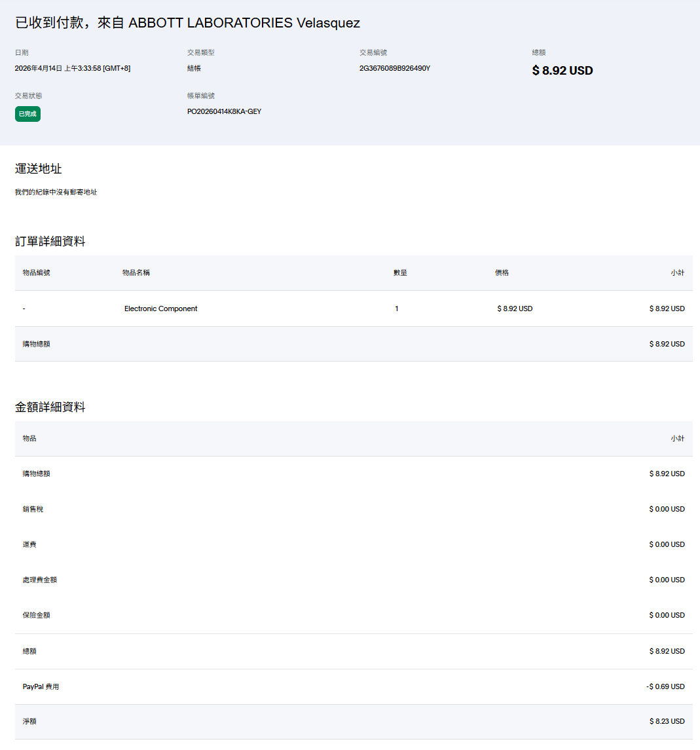Click the payment received page title
The width and height of the screenshot is (700, 750).
[x=187, y=23]
